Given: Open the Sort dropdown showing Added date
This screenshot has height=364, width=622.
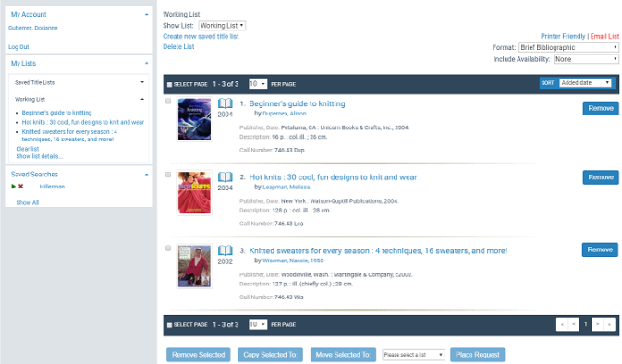Looking at the screenshot, I should tap(586, 83).
